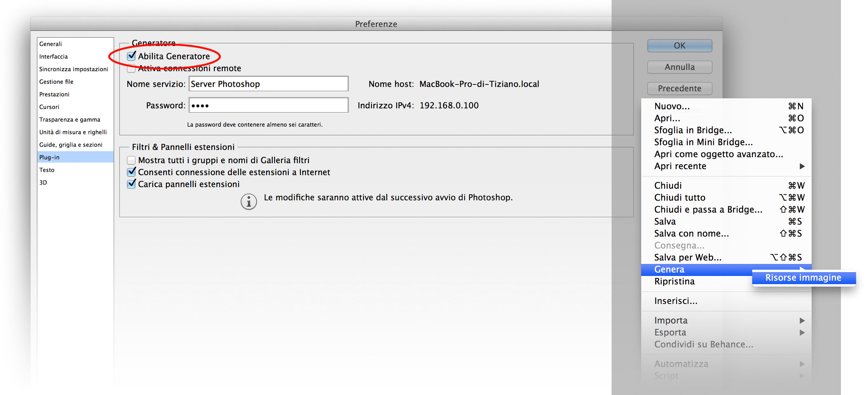Focus the Password input field

click(268, 106)
